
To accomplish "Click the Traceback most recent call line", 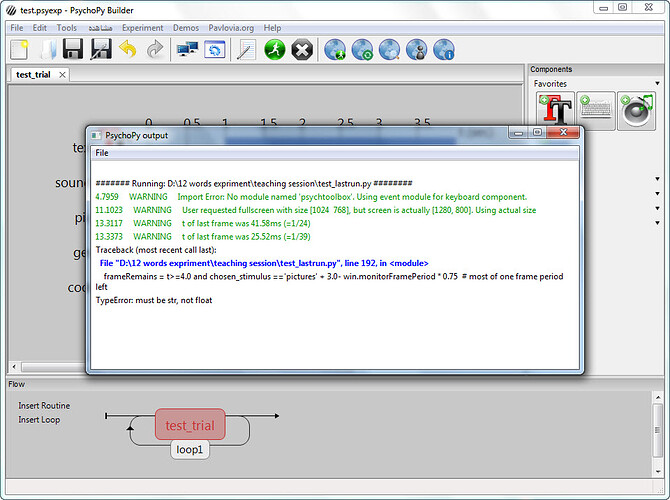I will coord(156,250).
